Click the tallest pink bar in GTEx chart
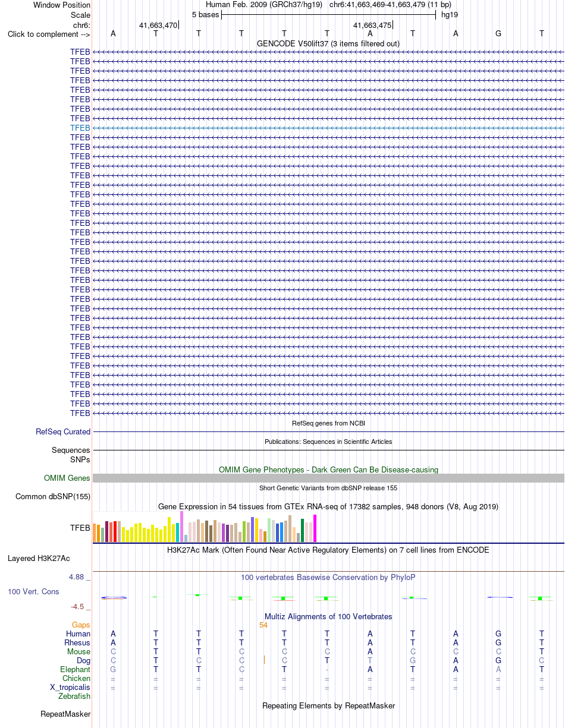The height and width of the screenshot is (728, 565). [182, 526]
